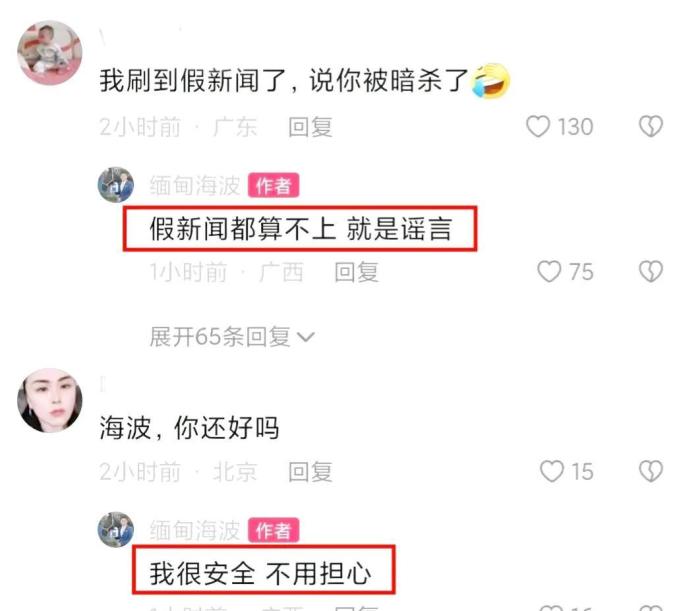Reply to the Beijing user's comment
This screenshot has width=700, height=611.
pos(310,472)
